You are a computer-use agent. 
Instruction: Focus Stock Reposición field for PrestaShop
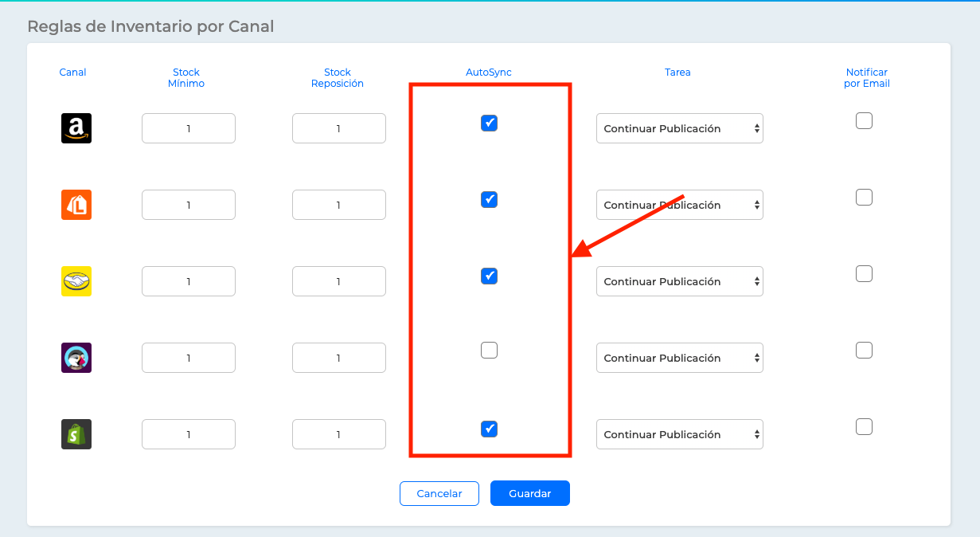(x=339, y=358)
